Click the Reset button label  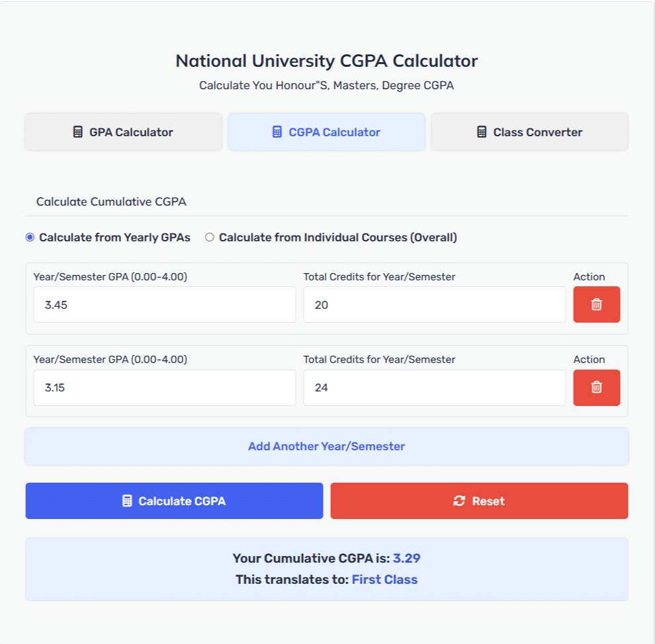[x=488, y=501]
